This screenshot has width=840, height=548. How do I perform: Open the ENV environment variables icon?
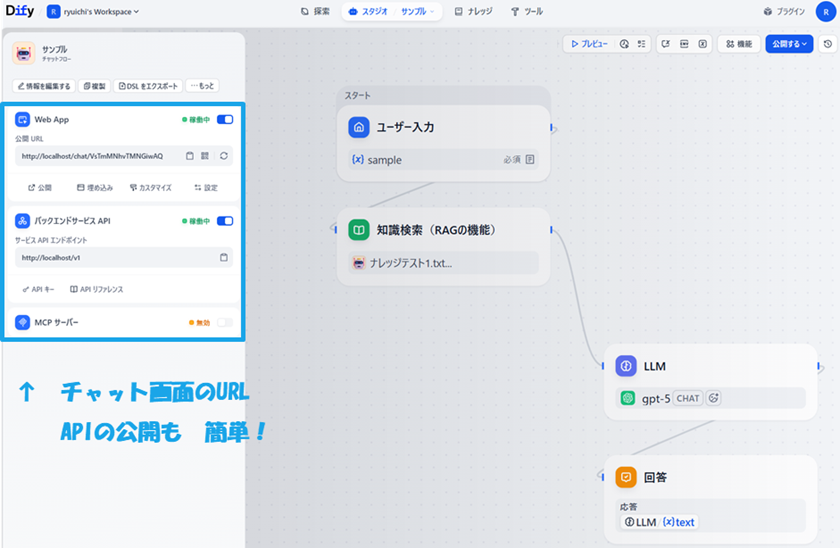coord(684,44)
